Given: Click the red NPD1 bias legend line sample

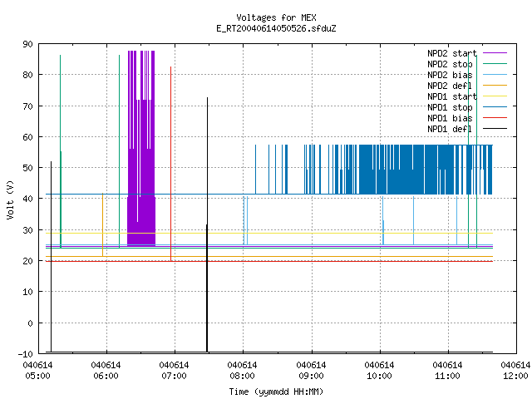Looking at the screenshot, I should tap(495, 118).
